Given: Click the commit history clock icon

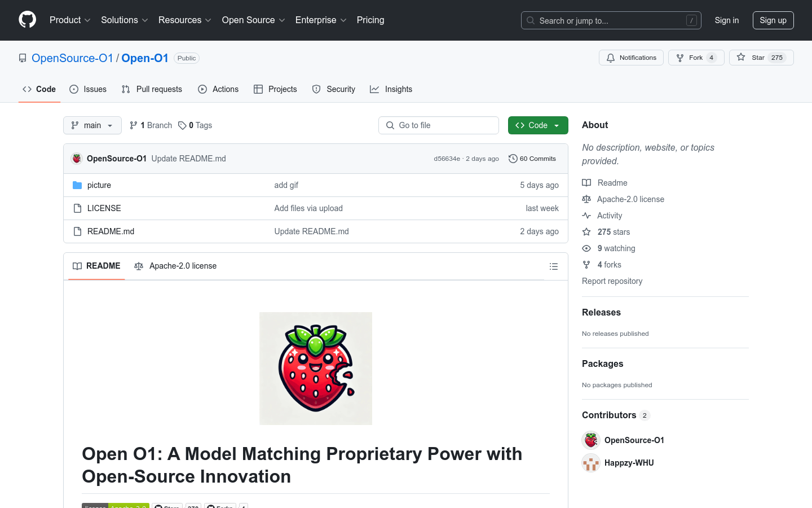Looking at the screenshot, I should click(513, 159).
